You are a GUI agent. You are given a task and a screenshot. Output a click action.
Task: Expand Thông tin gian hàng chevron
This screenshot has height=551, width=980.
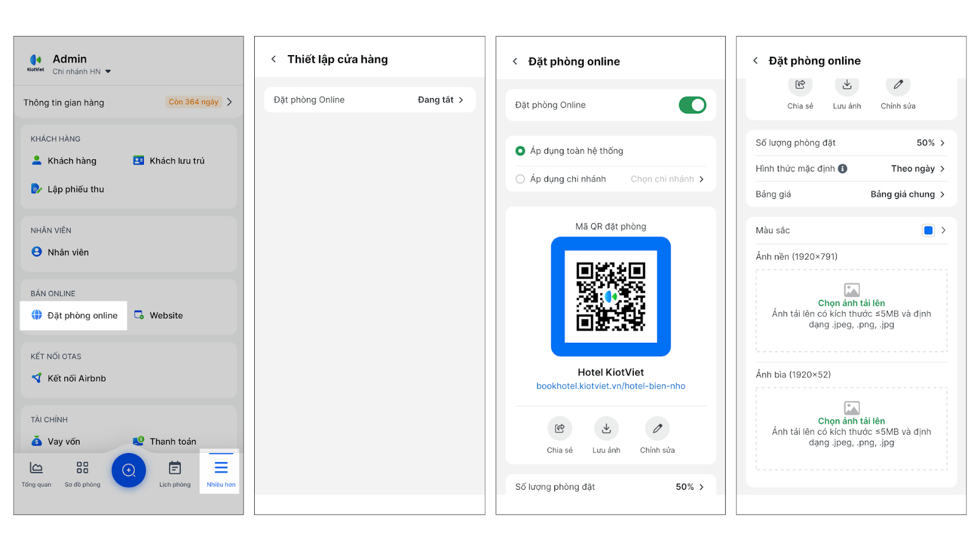coord(230,102)
